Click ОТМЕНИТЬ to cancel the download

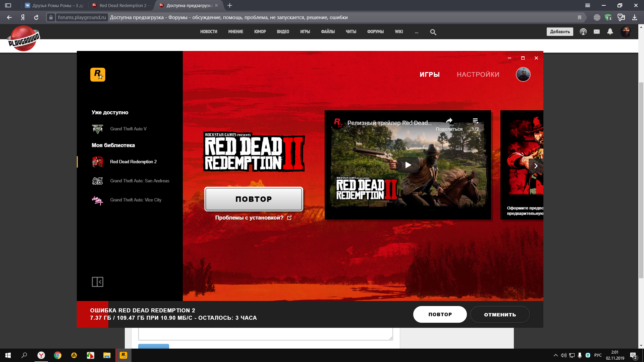(x=500, y=314)
